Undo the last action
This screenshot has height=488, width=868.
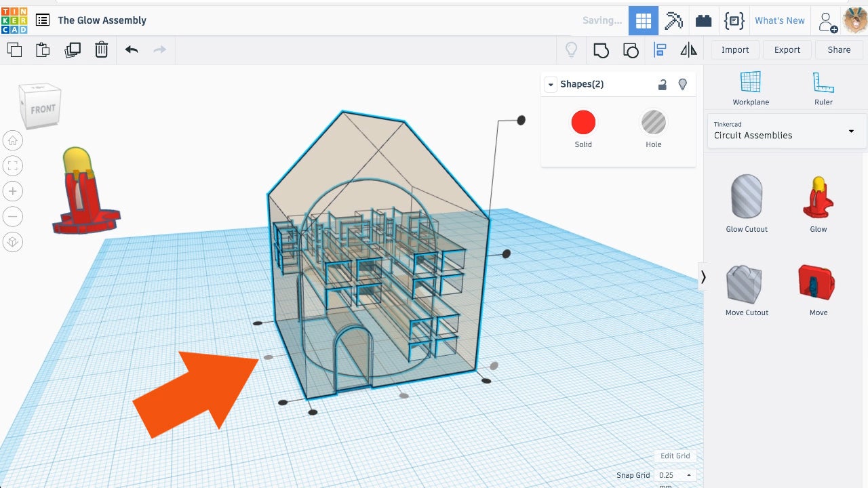click(x=132, y=49)
